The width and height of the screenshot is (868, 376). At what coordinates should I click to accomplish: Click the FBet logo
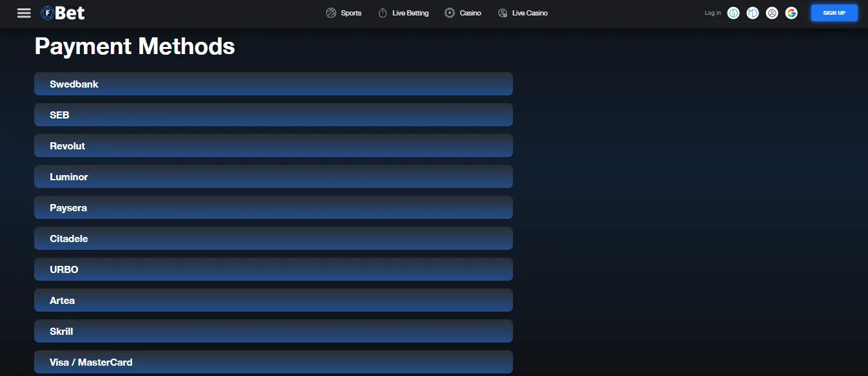(63, 13)
